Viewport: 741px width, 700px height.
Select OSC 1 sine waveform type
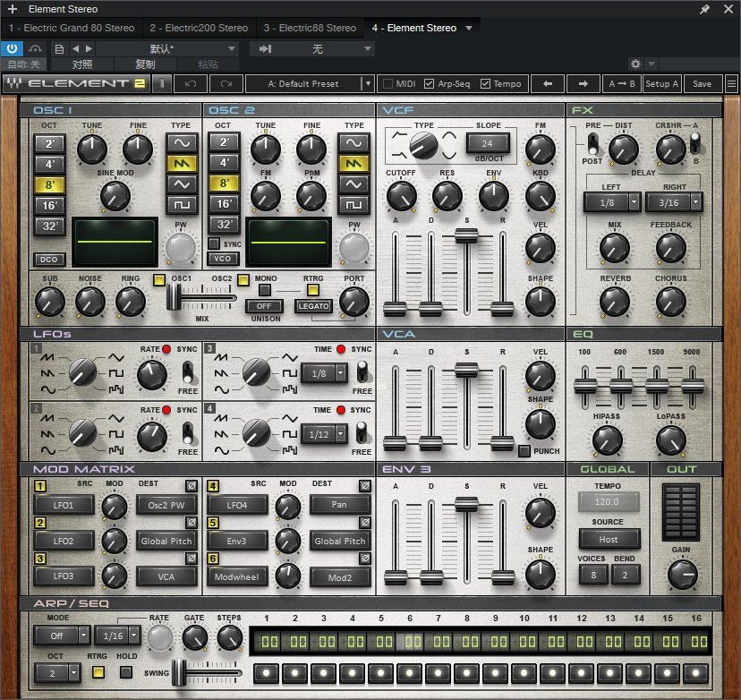(x=182, y=142)
